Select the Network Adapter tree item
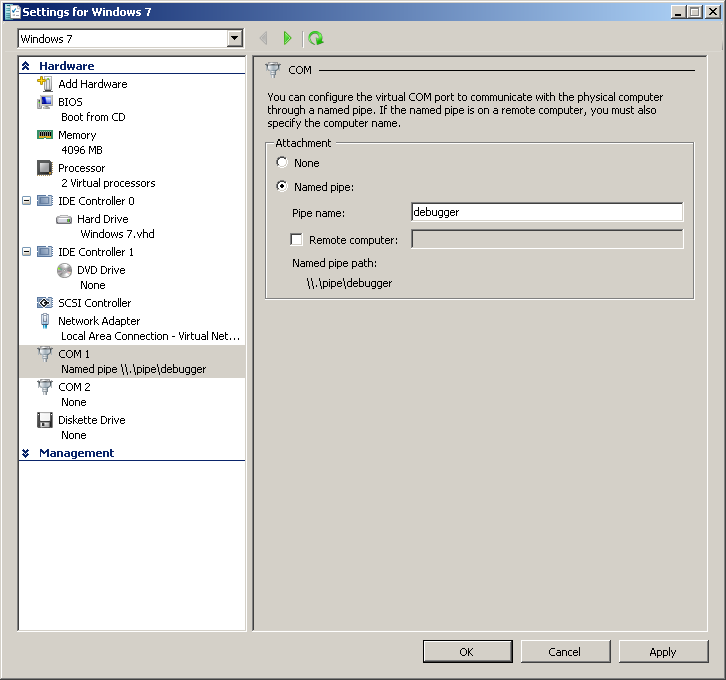726x680 pixels. point(99,321)
